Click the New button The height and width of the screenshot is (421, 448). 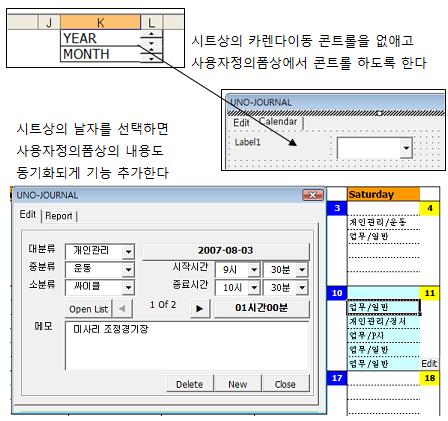(x=237, y=384)
